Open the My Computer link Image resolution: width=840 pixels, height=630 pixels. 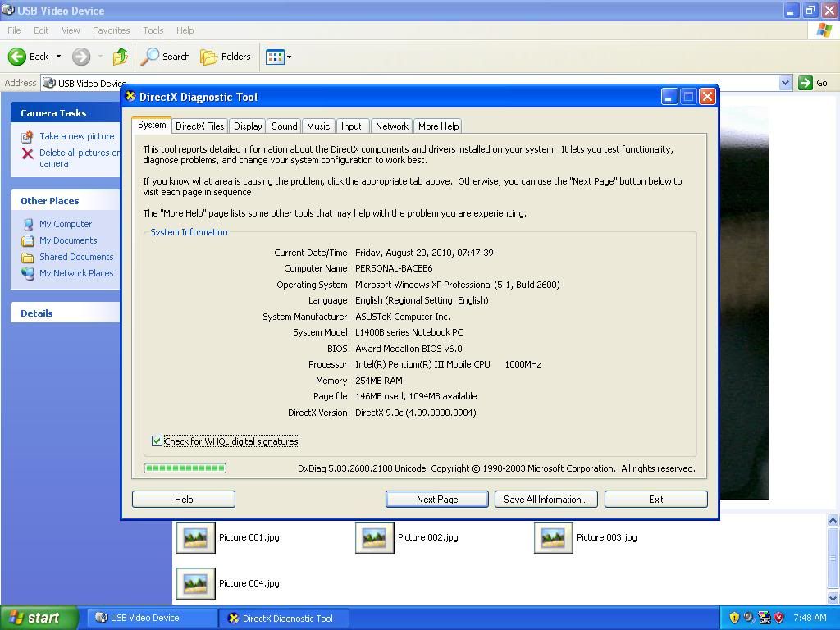66,225
